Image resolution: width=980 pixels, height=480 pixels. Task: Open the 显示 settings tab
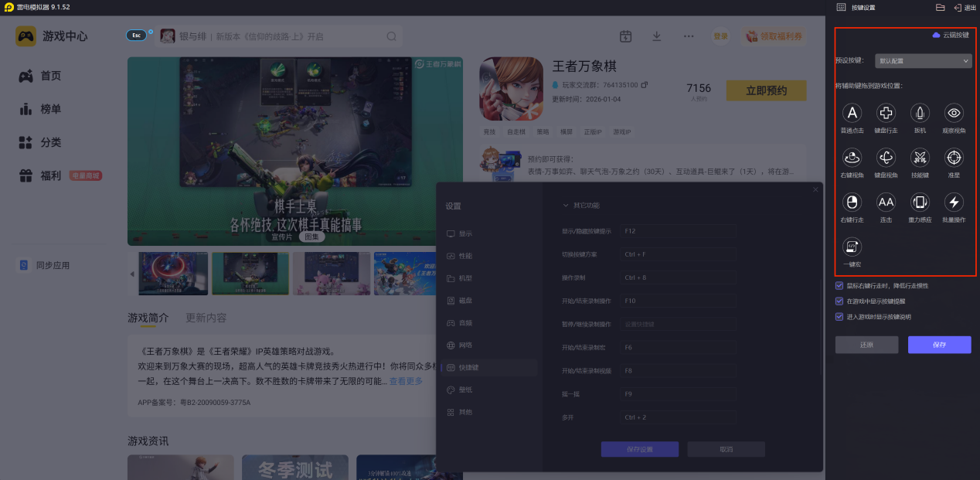click(x=488, y=233)
